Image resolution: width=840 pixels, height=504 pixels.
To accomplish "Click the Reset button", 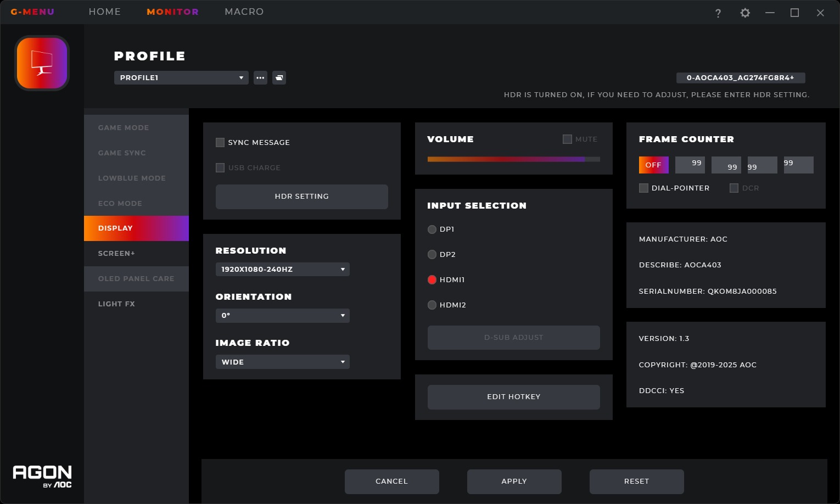I will (637, 481).
